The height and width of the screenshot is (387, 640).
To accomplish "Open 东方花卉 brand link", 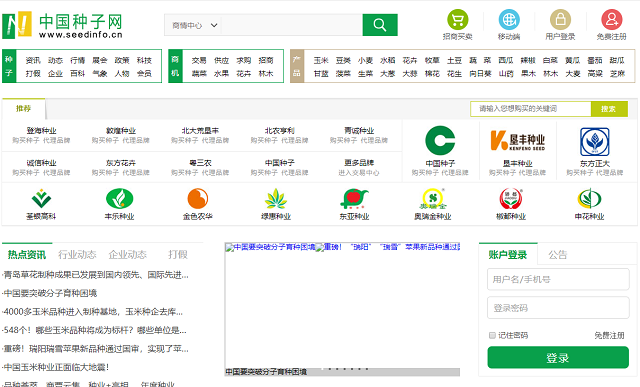I will [x=120, y=162].
